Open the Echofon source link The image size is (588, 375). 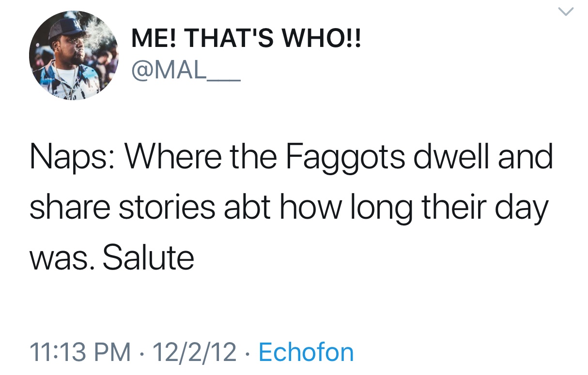pos(306,352)
